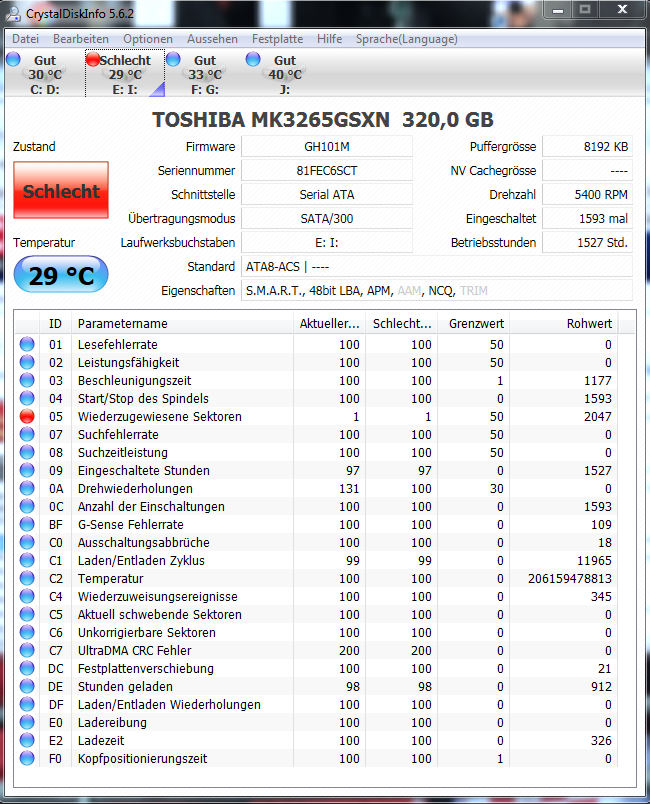Click the status icon for Stunden geladen row

(27, 686)
